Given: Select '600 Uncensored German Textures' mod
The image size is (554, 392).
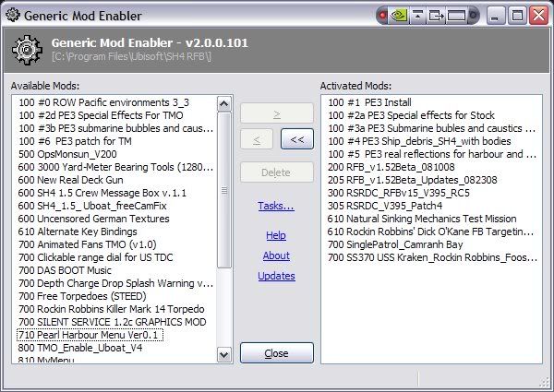Looking at the screenshot, I should click(x=93, y=219).
